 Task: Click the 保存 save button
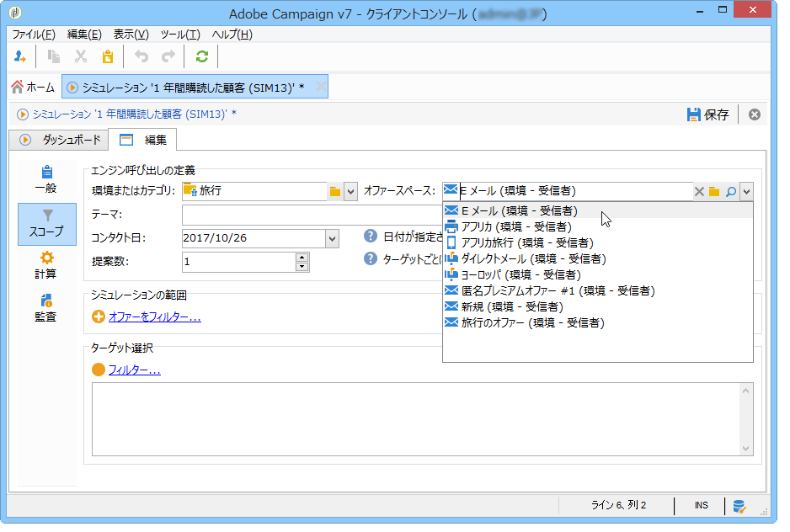(x=707, y=114)
